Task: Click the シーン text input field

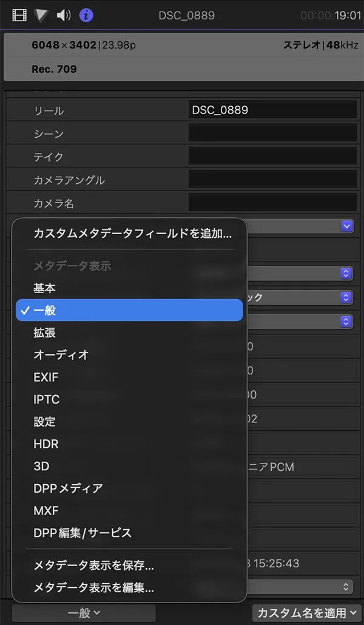Action: click(x=272, y=133)
